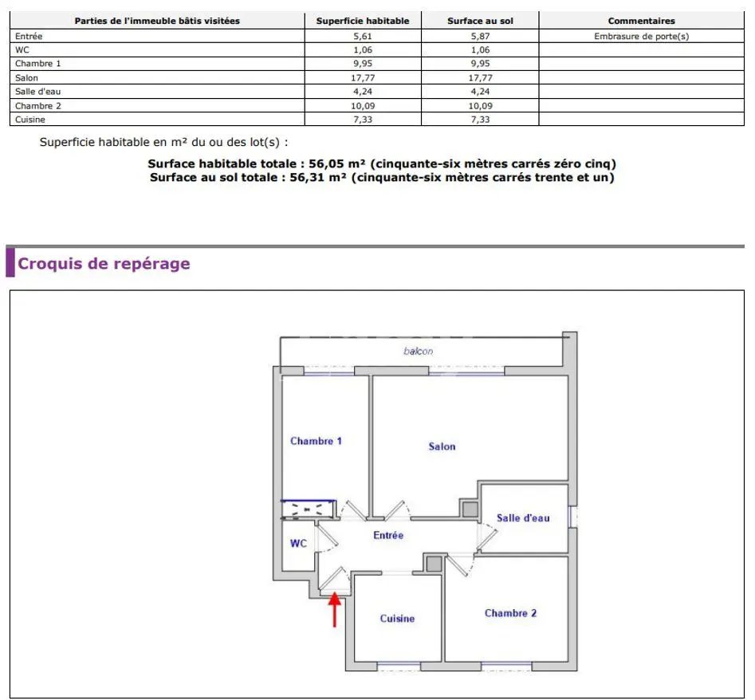Click the 17,77 value in Superficie habitable
This screenshot has width=755, height=700.
pyautogui.click(x=363, y=77)
